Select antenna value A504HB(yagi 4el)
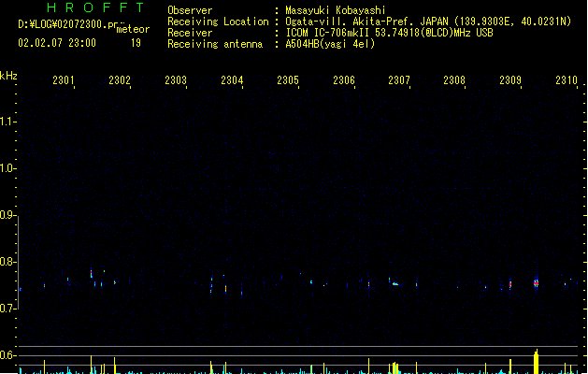The width and height of the screenshot is (588, 374). pos(330,44)
